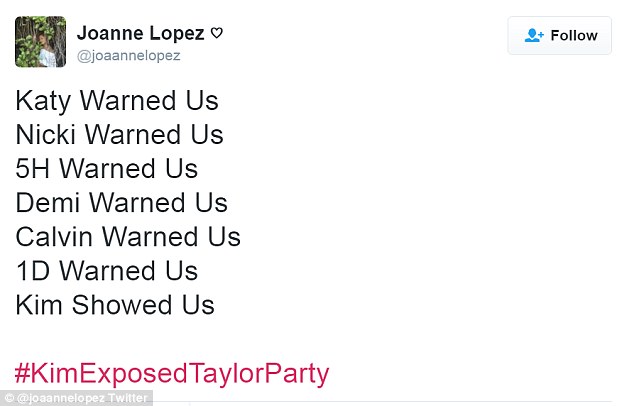Click the add-person icon on Follow button
Image resolution: width=634 pixels, height=406 pixels.
[x=534, y=35]
